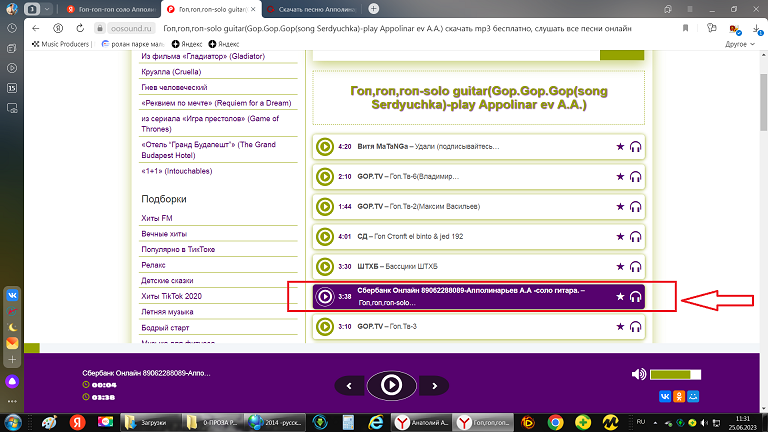Click headphones icon on СД track row
The height and width of the screenshot is (432, 768).
635,237
